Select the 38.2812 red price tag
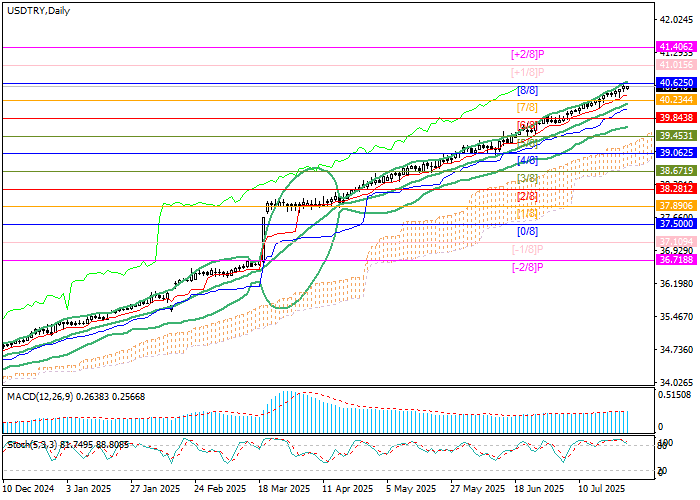Screen dimensions: 700x500 (676, 189)
